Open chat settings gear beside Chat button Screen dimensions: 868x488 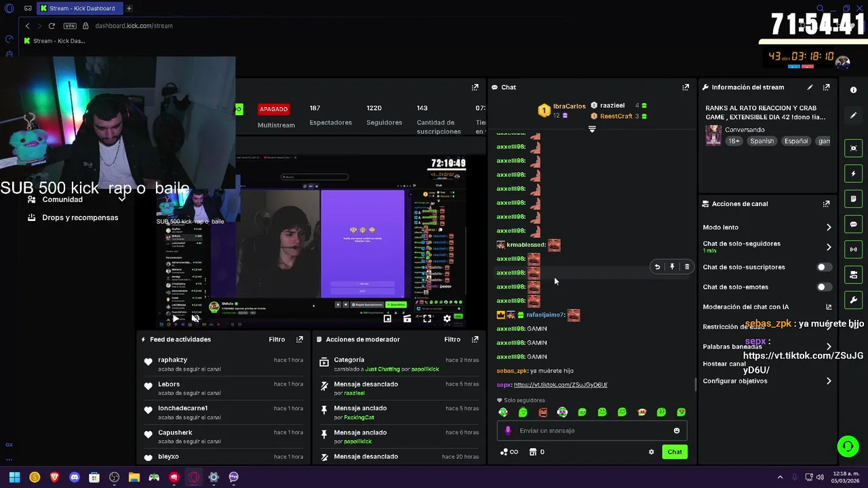click(652, 452)
